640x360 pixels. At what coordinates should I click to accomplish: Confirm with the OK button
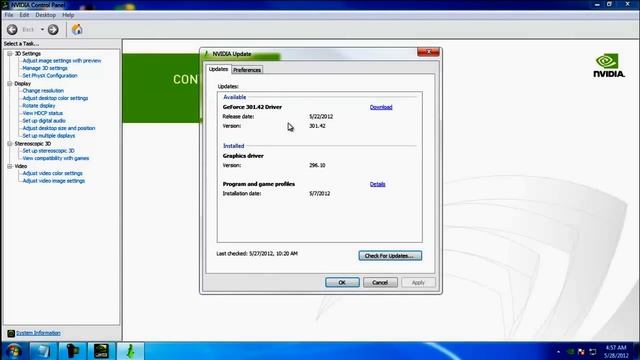click(x=342, y=282)
